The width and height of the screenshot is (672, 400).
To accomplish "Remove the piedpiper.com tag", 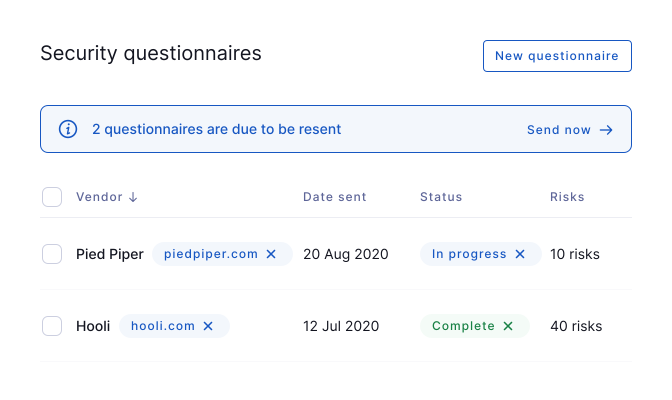I will [271, 254].
